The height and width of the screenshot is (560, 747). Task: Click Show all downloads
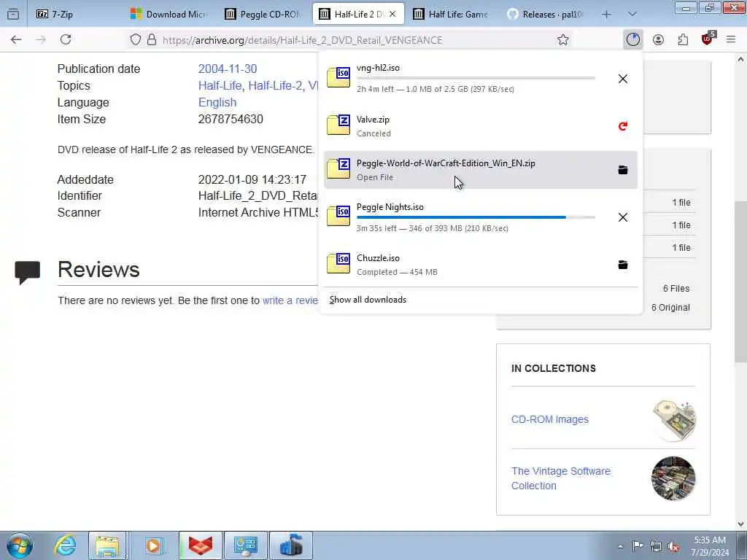click(x=368, y=300)
